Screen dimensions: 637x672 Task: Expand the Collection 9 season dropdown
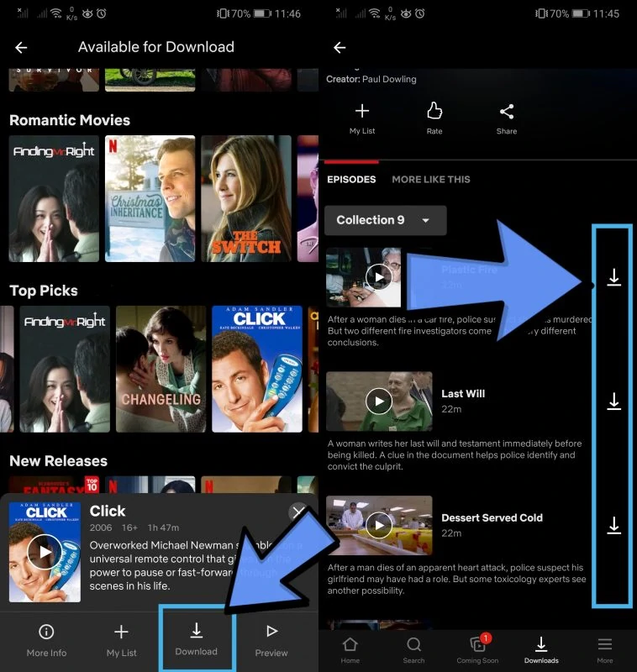pyautogui.click(x=386, y=220)
